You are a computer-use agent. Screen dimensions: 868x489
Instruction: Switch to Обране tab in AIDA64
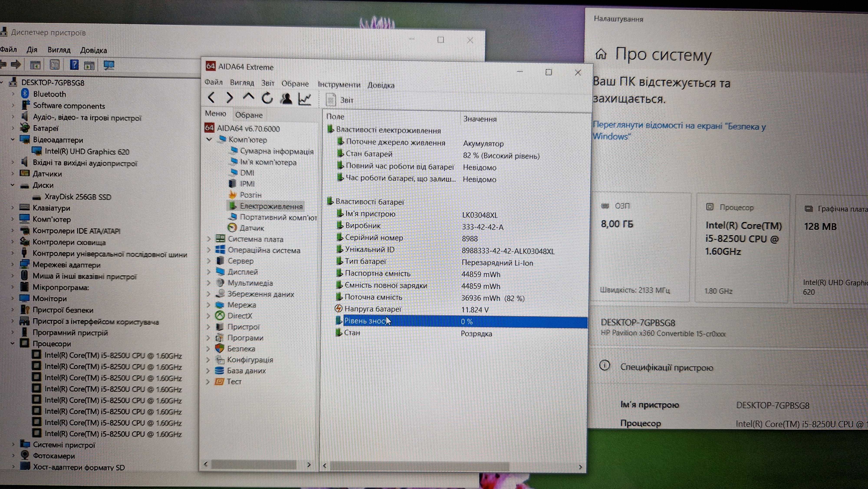(x=249, y=115)
